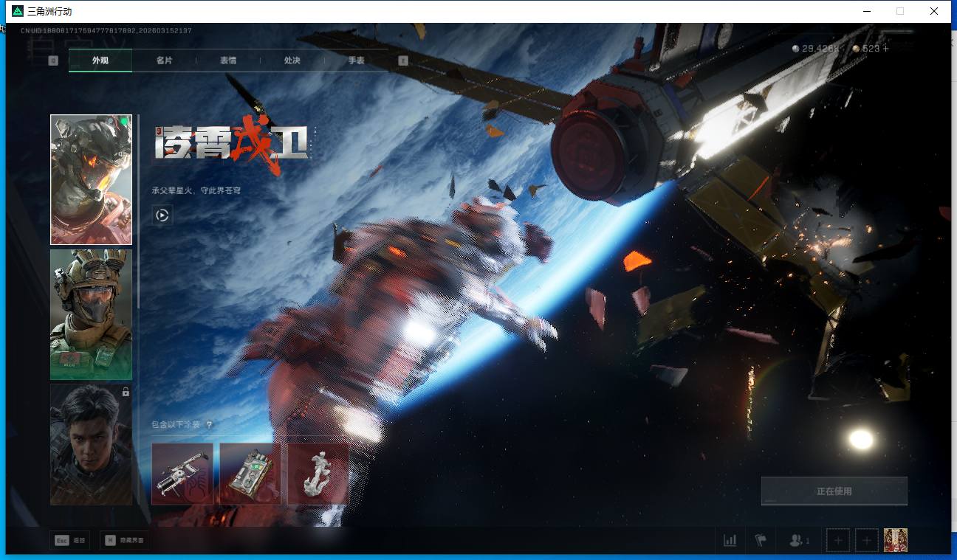Click the flag icon in bottom bar

click(761, 541)
